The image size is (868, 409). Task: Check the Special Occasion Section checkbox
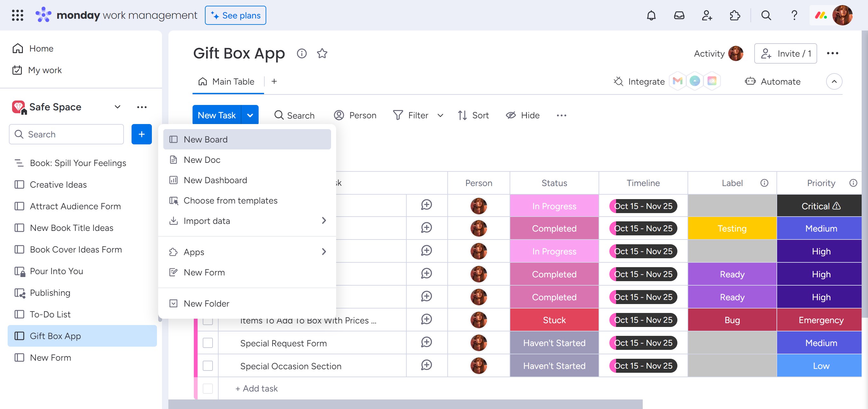click(x=207, y=366)
